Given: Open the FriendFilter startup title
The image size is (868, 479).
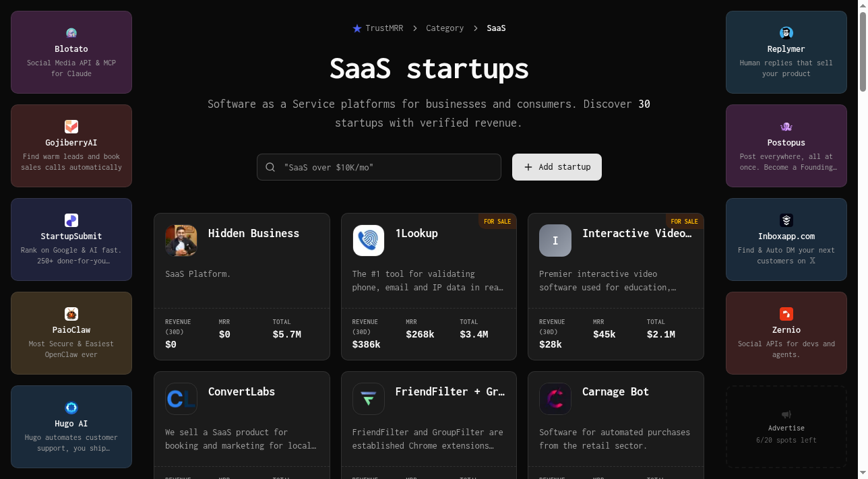Looking at the screenshot, I should (450, 391).
